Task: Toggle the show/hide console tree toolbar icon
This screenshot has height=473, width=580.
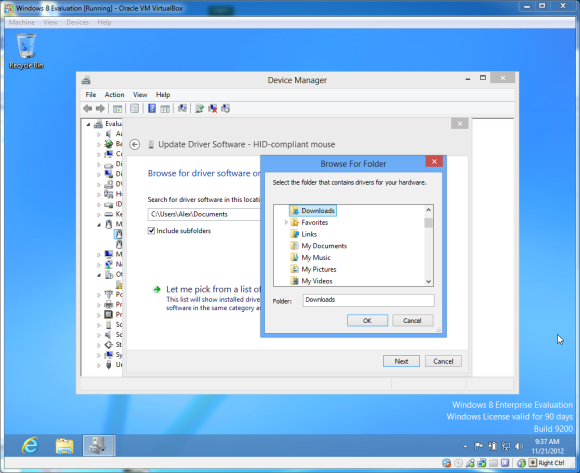Action: [117, 109]
